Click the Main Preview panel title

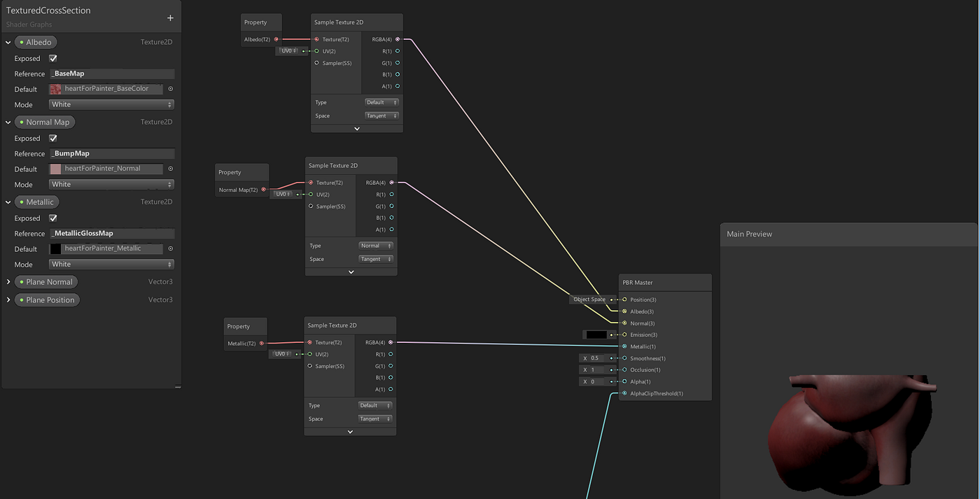pyautogui.click(x=749, y=234)
